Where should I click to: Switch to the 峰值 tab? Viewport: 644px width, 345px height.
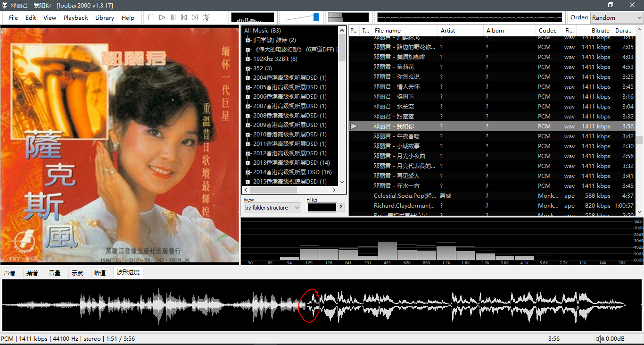point(101,273)
